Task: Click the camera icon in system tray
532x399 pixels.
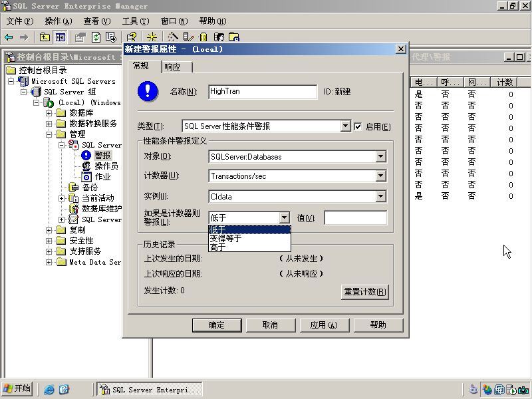Action: [523, 390]
